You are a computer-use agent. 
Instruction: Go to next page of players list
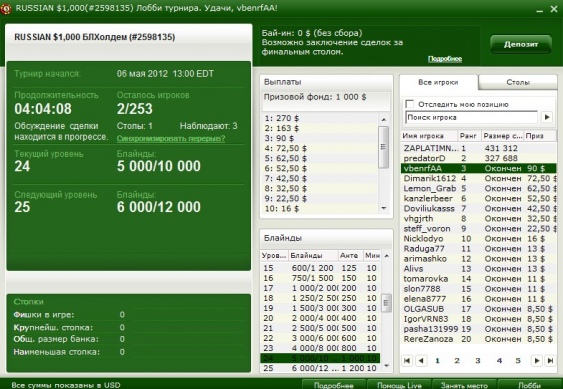536,361
